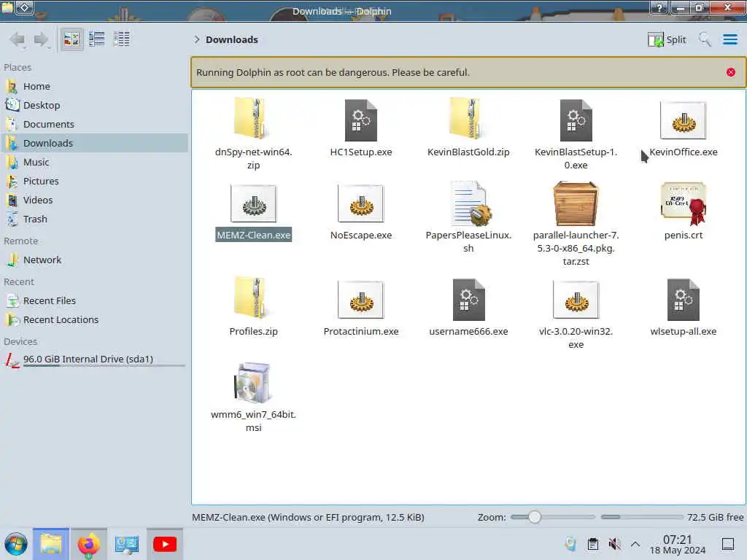
Task: Switch to Compact view mode
Action: click(97, 39)
